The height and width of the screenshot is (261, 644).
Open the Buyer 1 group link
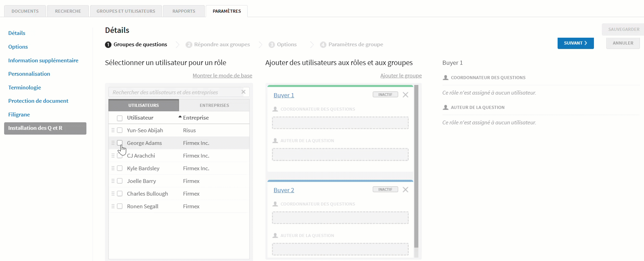coord(284,95)
